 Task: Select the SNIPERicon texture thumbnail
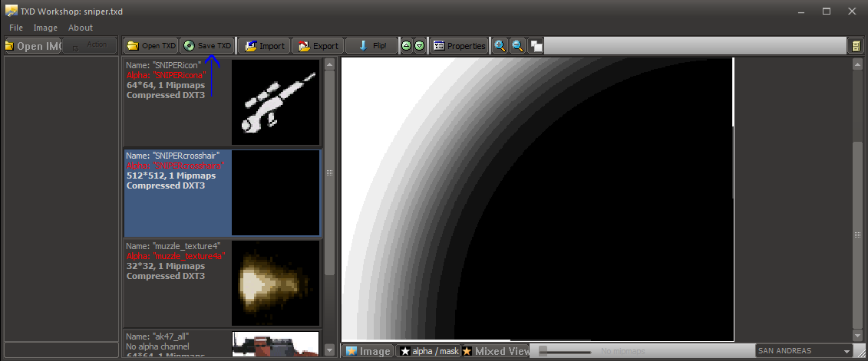[276, 102]
